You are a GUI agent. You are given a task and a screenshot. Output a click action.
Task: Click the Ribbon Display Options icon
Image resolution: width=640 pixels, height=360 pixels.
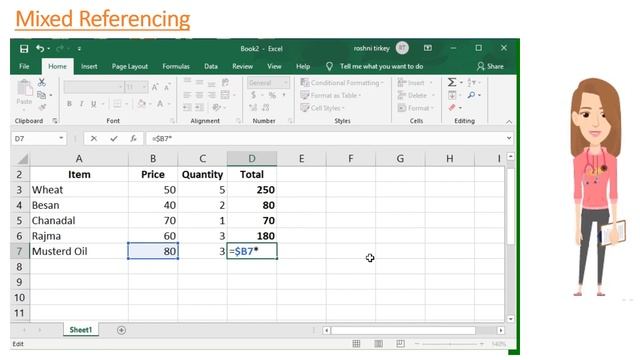(x=428, y=48)
